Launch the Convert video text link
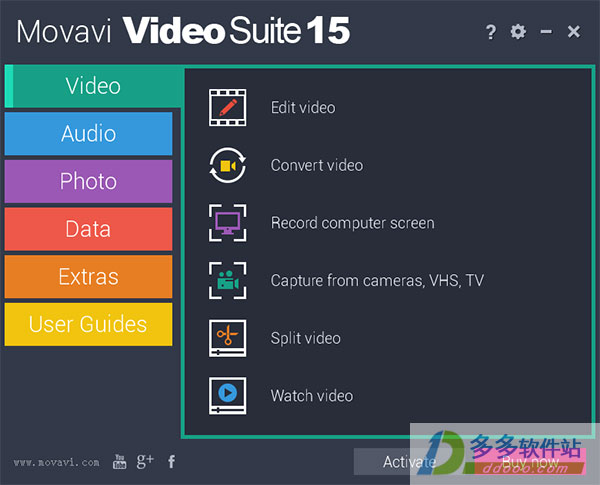 click(x=317, y=165)
